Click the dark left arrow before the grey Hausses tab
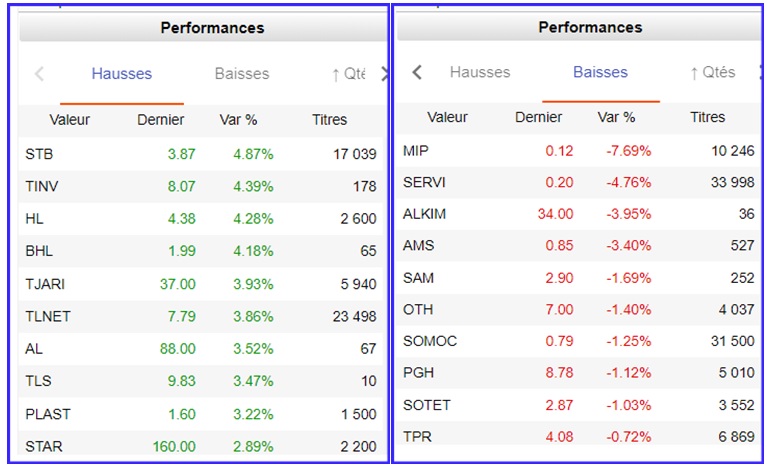Viewport: 767px width, 470px height. 417,73
